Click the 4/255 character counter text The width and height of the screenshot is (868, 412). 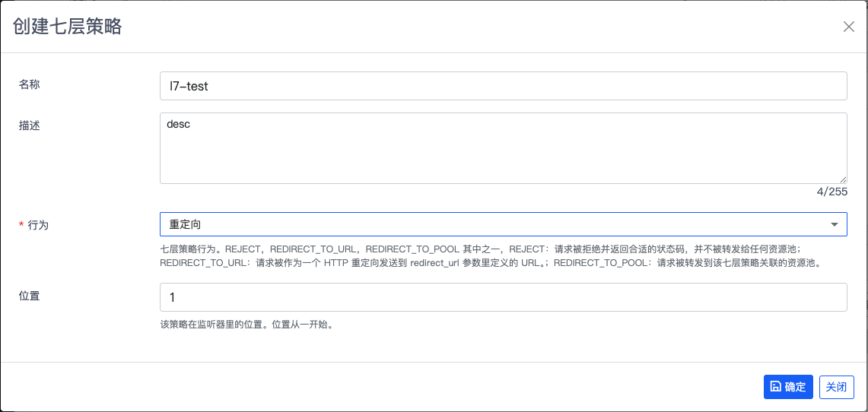tap(832, 192)
